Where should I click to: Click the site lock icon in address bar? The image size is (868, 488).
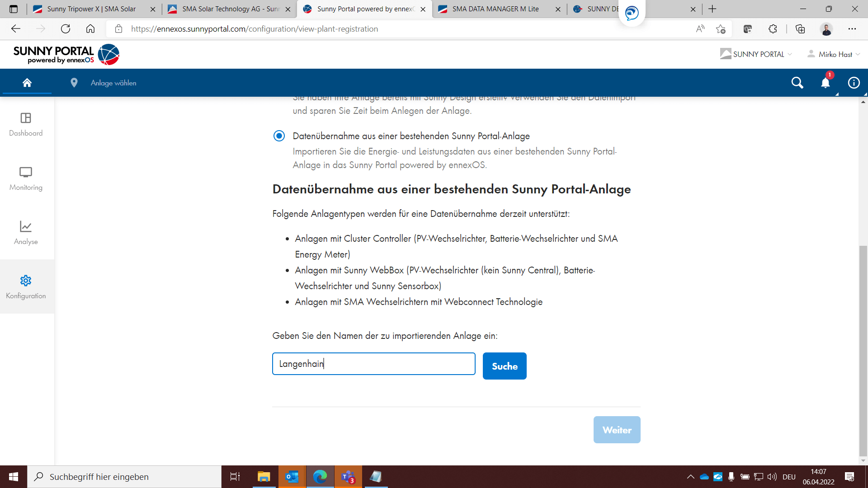119,29
